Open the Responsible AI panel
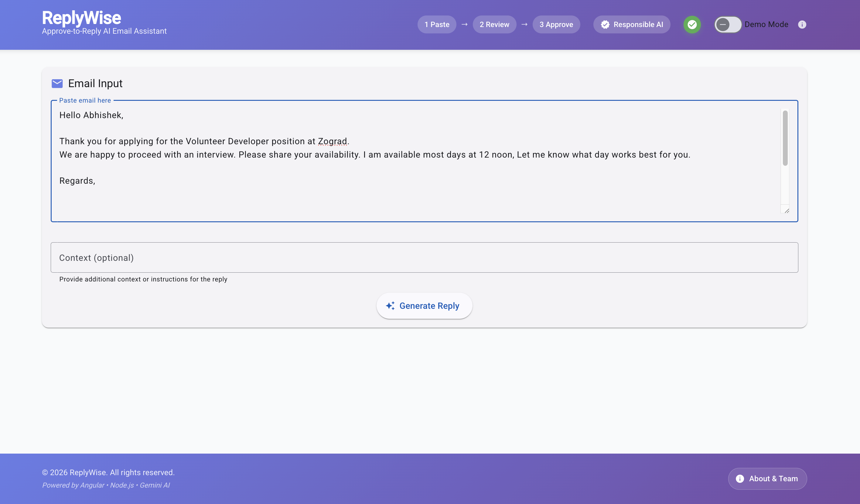This screenshot has height=504, width=860. pos(632,25)
